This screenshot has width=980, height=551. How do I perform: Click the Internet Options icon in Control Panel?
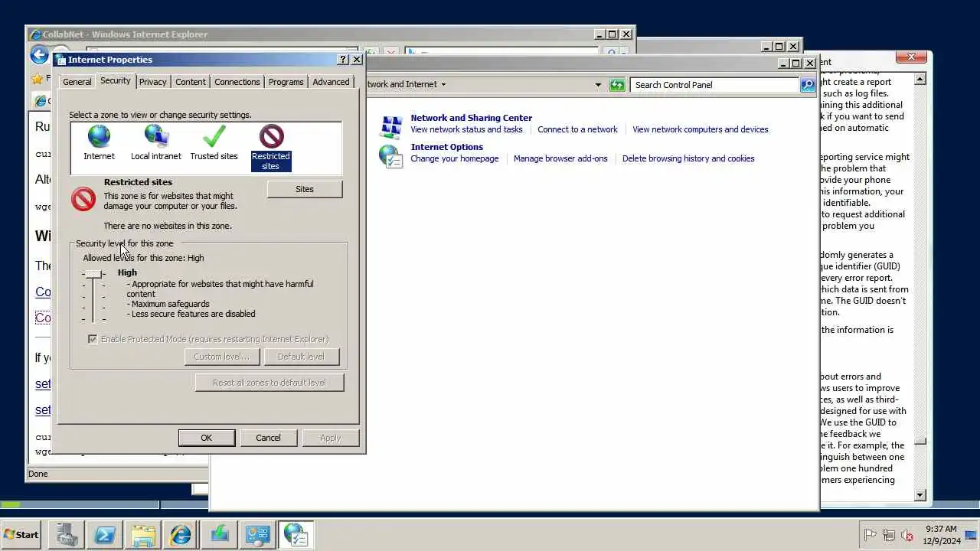tap(391, 156)
